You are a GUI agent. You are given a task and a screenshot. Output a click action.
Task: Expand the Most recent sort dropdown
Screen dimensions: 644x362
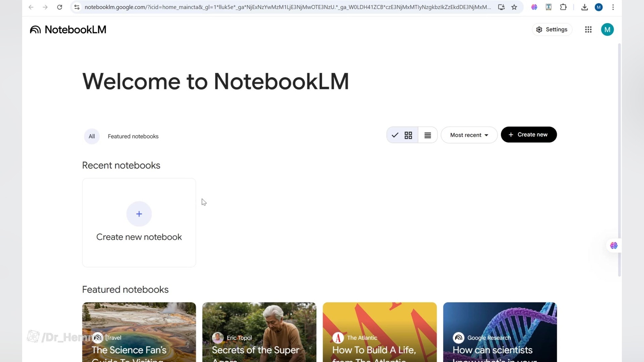pyautogui.click(x=469, y=135)
